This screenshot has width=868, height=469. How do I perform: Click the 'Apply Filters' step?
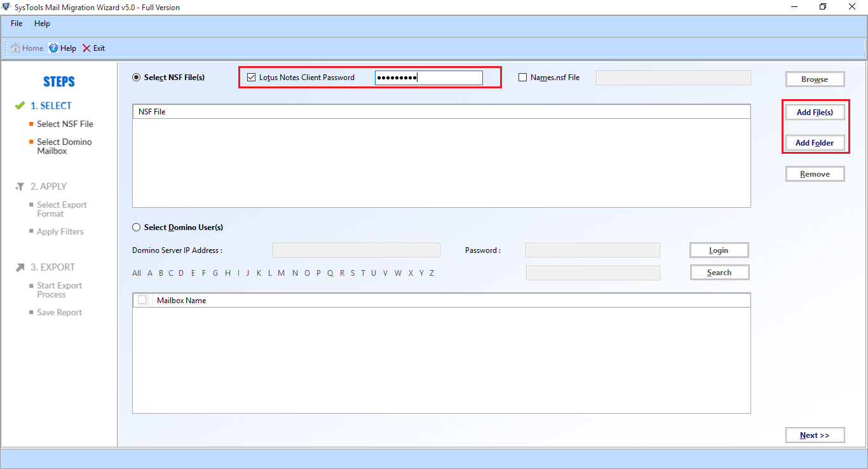point(60,231)
